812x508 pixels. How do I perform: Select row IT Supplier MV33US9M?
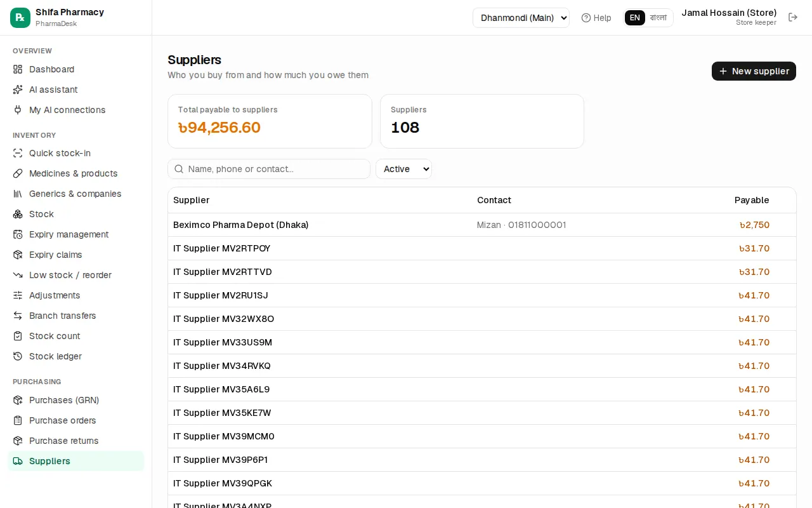(482, 342)
